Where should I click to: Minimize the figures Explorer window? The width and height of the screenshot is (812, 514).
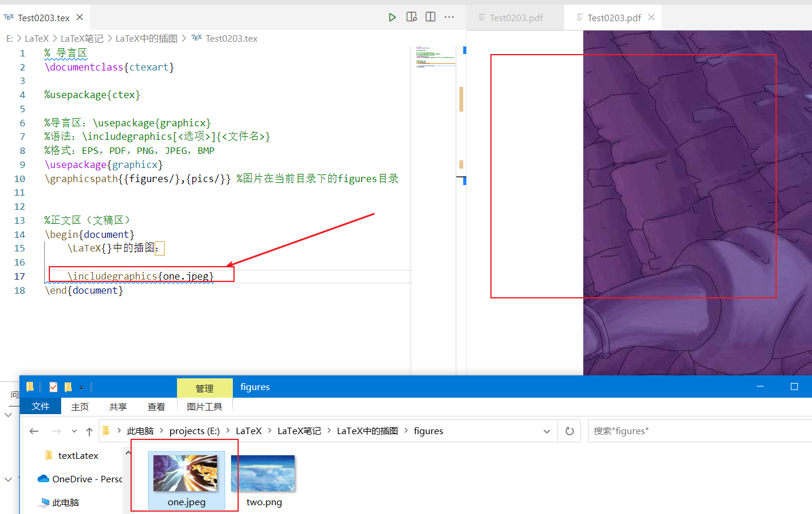point(760,387)
